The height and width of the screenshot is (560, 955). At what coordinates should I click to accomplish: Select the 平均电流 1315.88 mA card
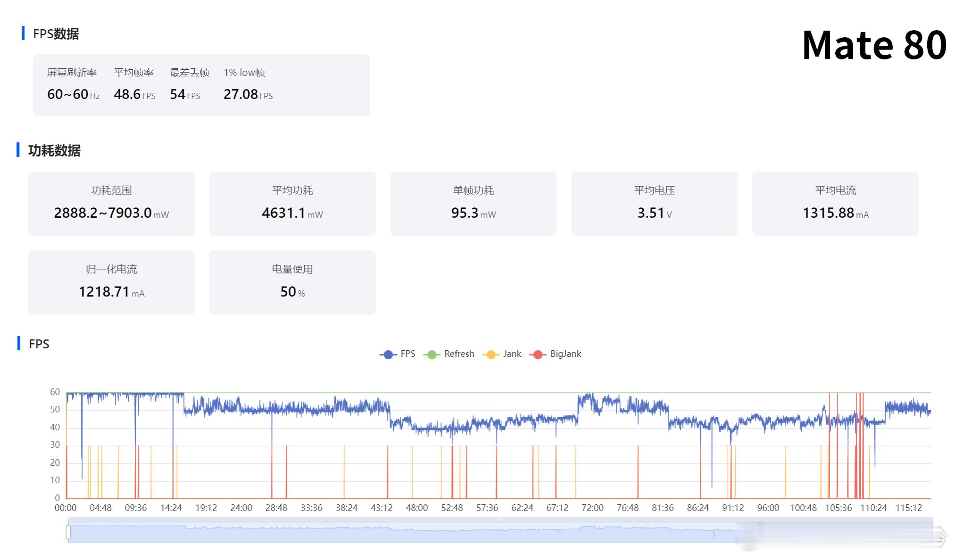tap(835, 204)
